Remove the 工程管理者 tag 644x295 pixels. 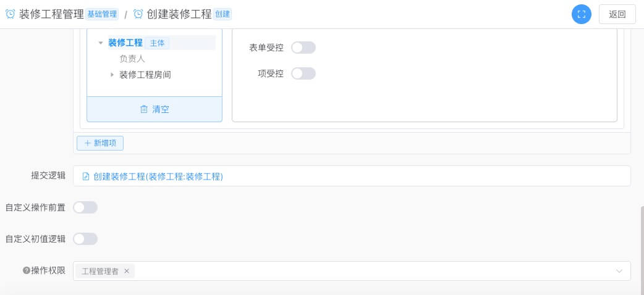coord(127,271)
